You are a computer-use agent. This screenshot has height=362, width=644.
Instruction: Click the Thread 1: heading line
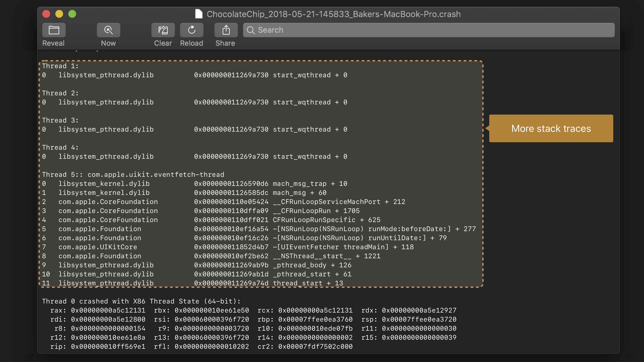click(60, 66)
